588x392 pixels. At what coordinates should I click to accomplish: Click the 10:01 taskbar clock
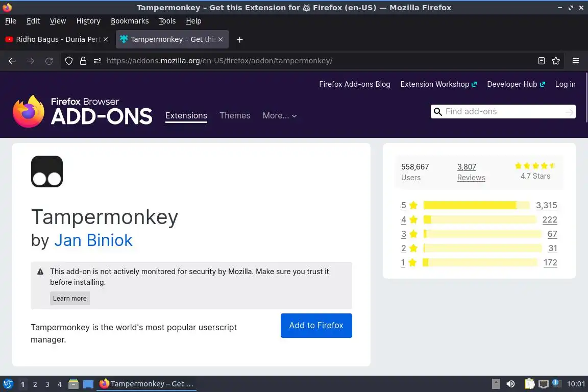coord(576,384)
